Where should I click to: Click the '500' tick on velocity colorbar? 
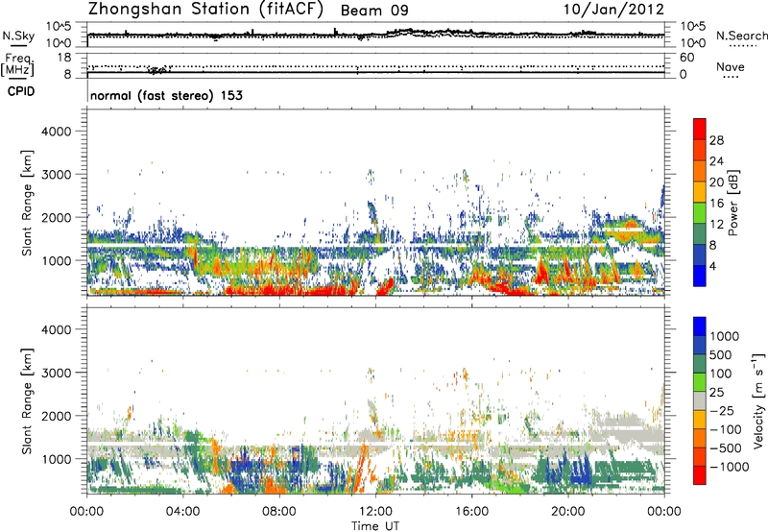point(721,354)
